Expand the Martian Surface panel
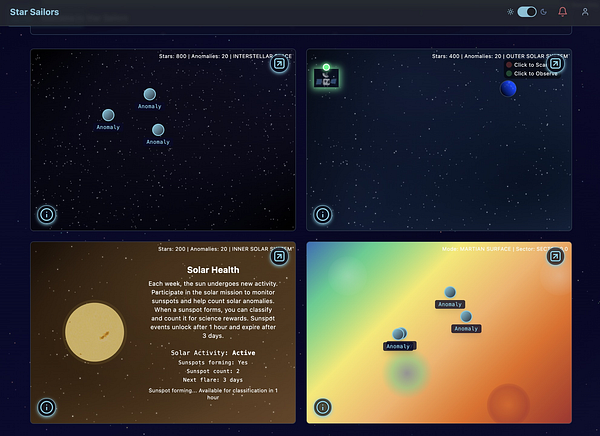 (555, 256)
